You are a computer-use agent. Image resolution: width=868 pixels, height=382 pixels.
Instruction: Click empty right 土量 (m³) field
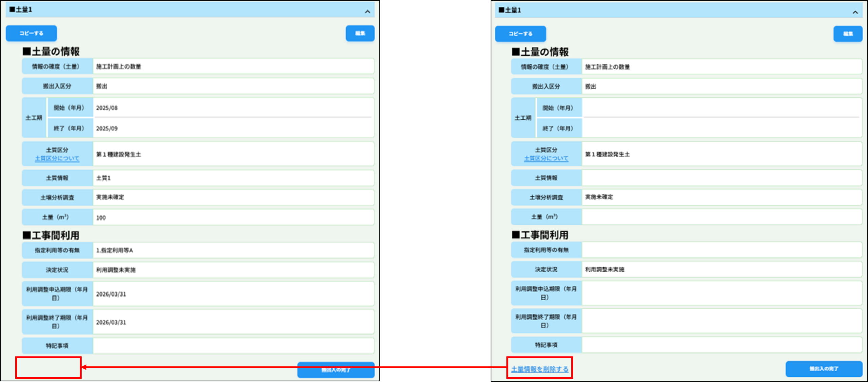pyautogui.click(x=722, y=217)
